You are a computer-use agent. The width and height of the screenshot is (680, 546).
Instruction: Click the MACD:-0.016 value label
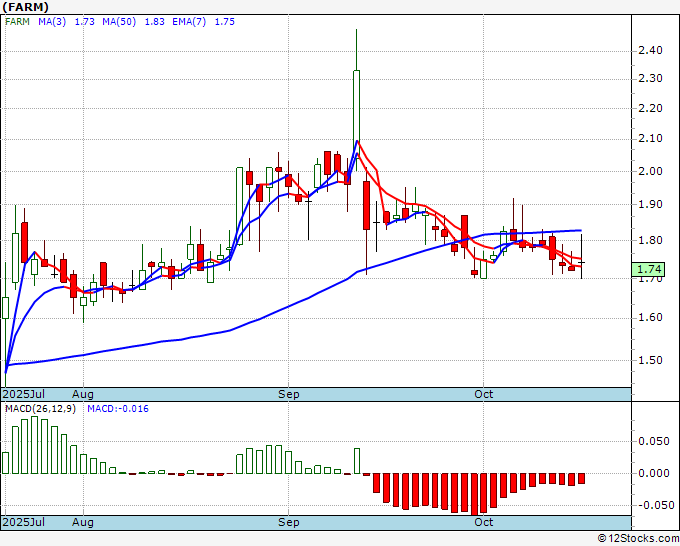118,409
